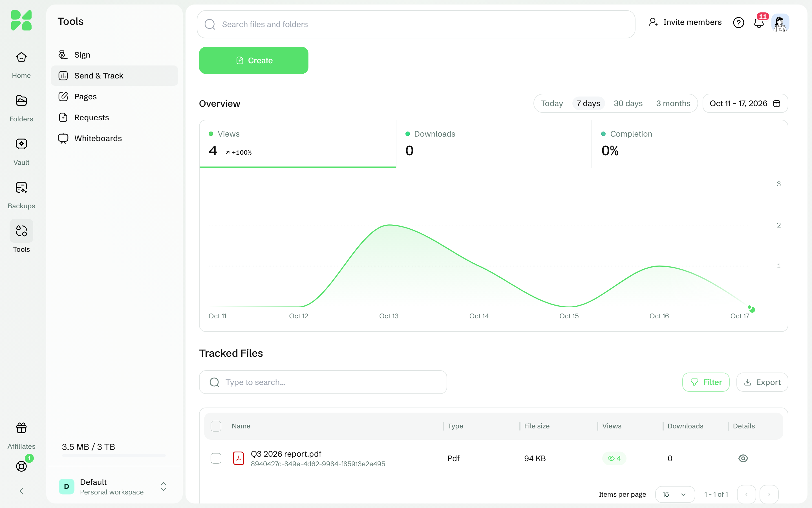Sort by Views column header
The image size is (812, 508).
coord(612,426)
